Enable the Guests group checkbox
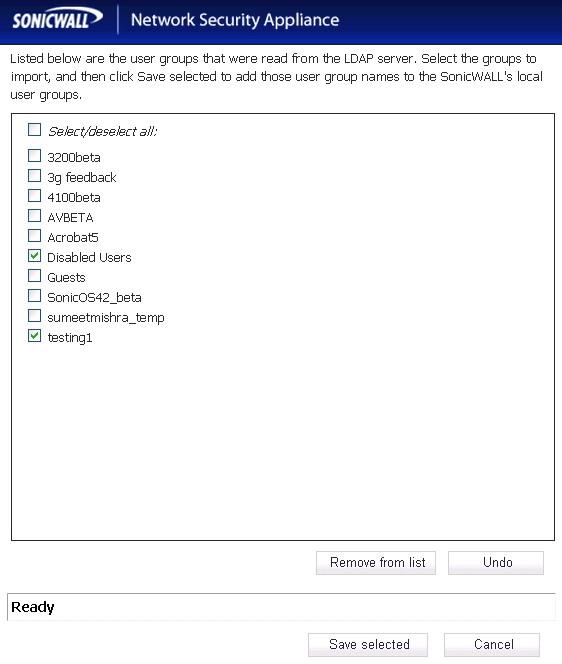The height and width of the screenshot is (664, 562). 34,276
